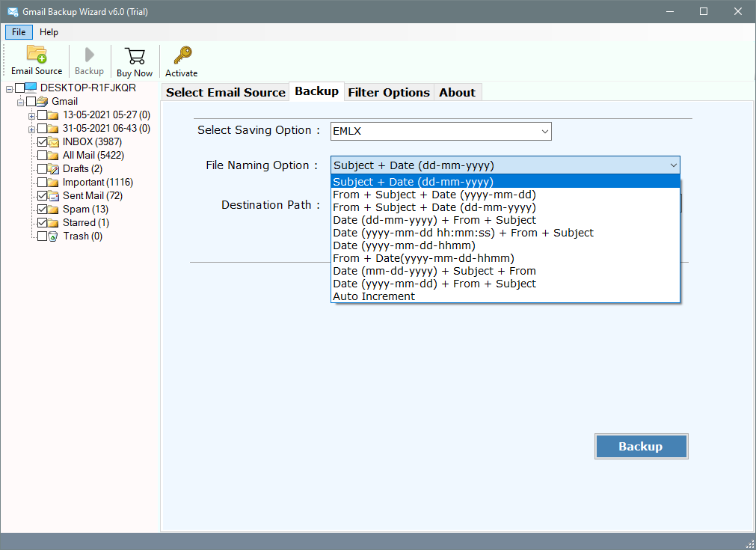Click the INBOX folder icon

coord(53,142)
